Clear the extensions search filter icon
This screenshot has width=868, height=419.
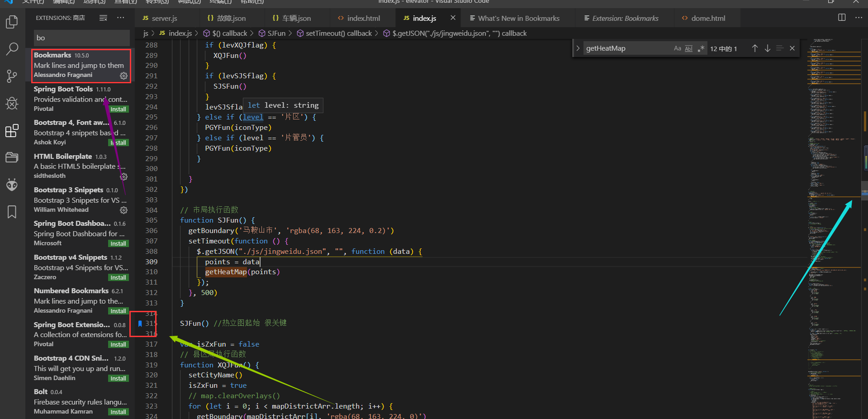point(103,18)
